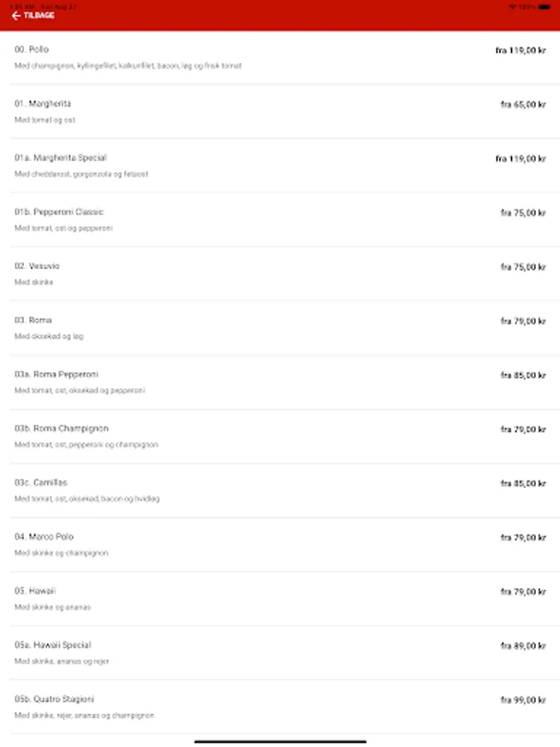Open 01b. Pepperoni Classic item

280,220
